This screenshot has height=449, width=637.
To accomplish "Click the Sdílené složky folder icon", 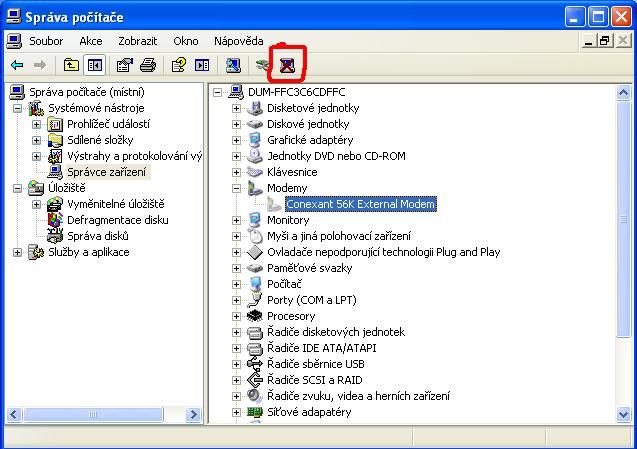I will [55, 140].
